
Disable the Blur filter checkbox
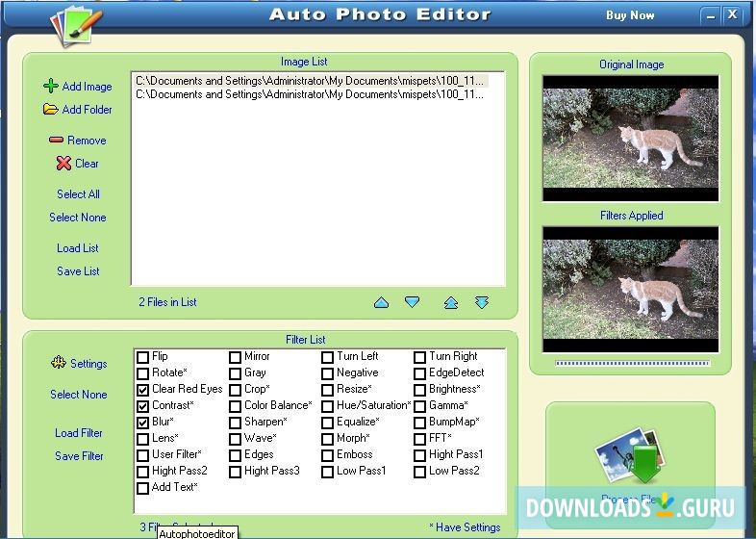[142, 423]
